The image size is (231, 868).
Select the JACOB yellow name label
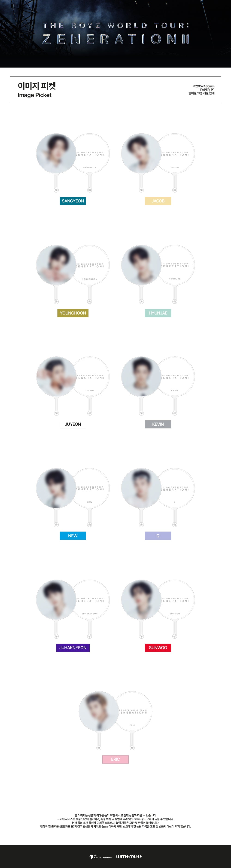point(158,201)
